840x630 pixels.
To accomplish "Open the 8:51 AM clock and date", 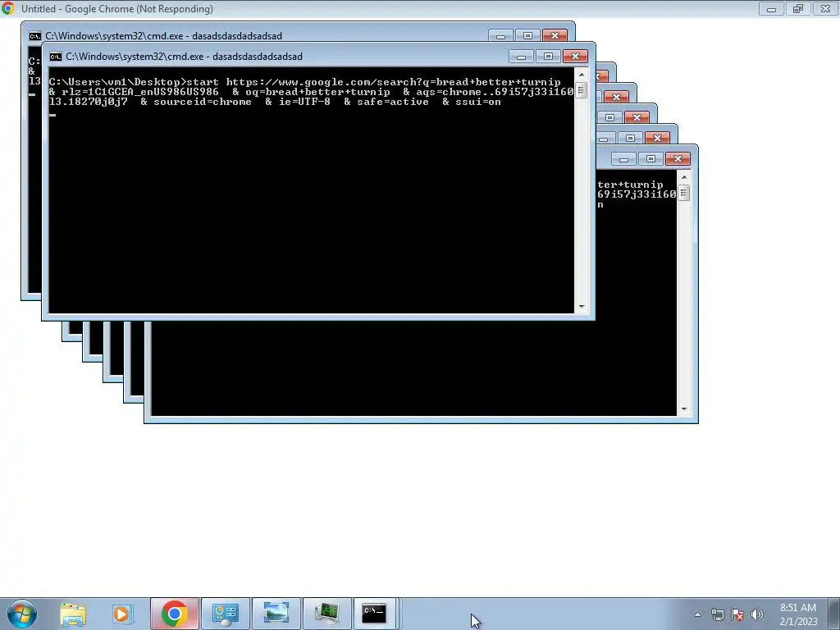I will click(798, 614).
